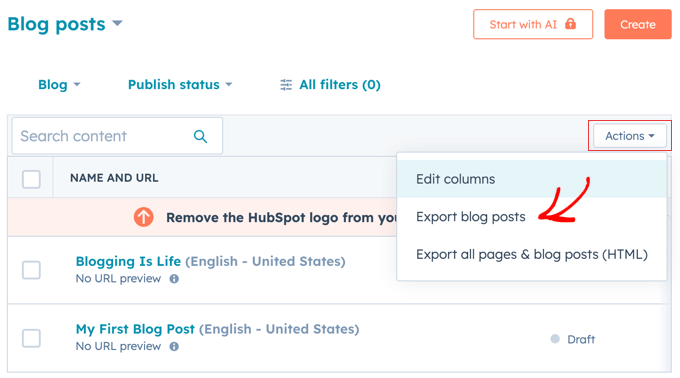
Task: Click No URL preview under My First Blog Post
Action: click(118, 346)
